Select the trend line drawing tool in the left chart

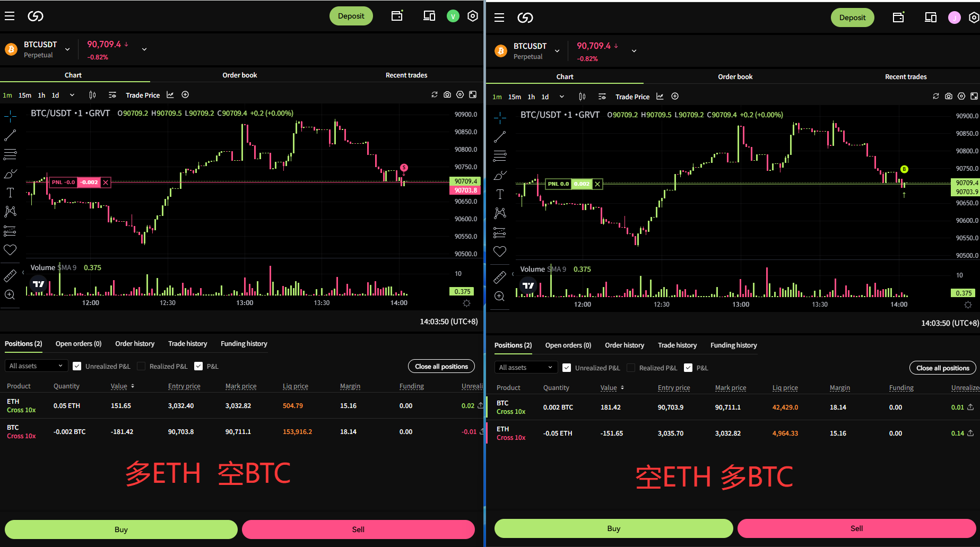[10, 135]
